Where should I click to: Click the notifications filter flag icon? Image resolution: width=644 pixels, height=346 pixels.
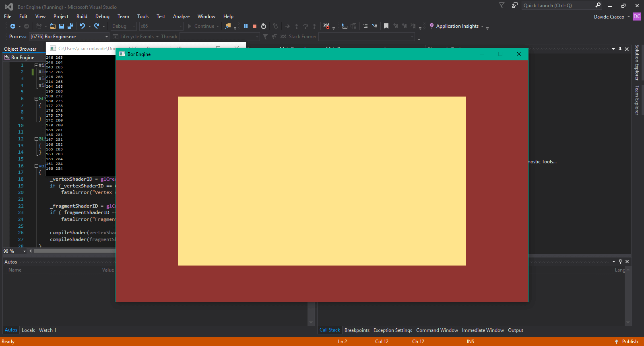[502, 5]
